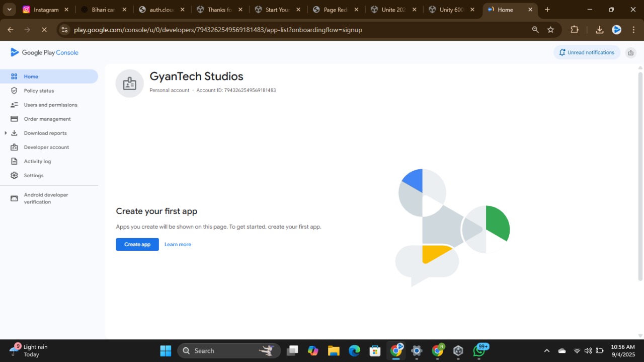
Task: Select Home in the sidebar
Action: click(49, 77)
